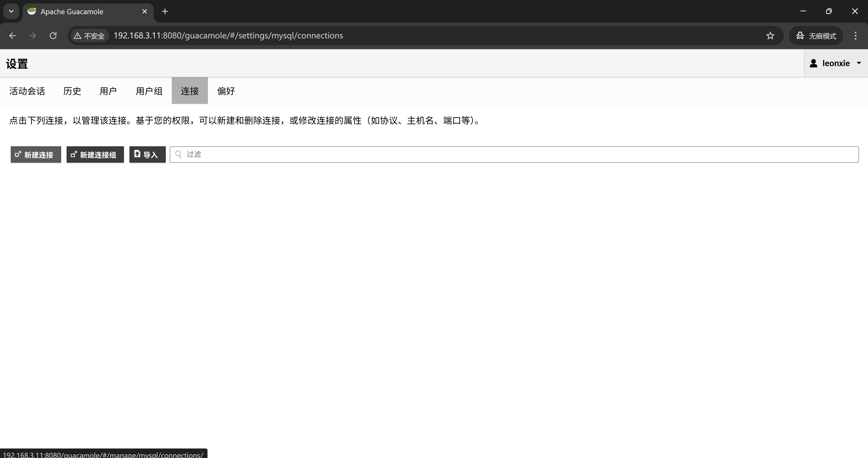
Task: Open the tab search dropdown arrow
Action: tap(11, 12)
